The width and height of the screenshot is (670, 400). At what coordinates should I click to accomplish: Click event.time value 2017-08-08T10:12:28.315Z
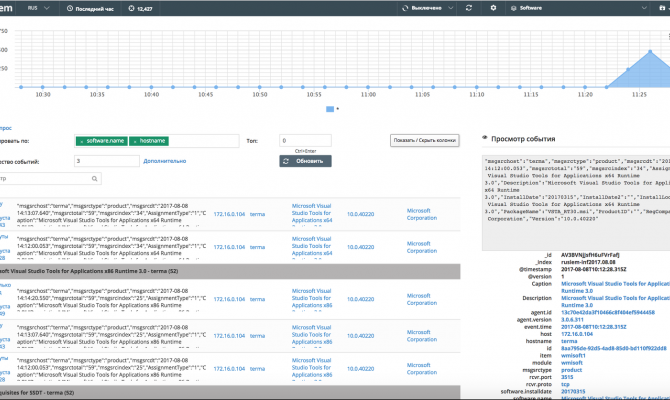pyautogui.click(x=594, y=327)
